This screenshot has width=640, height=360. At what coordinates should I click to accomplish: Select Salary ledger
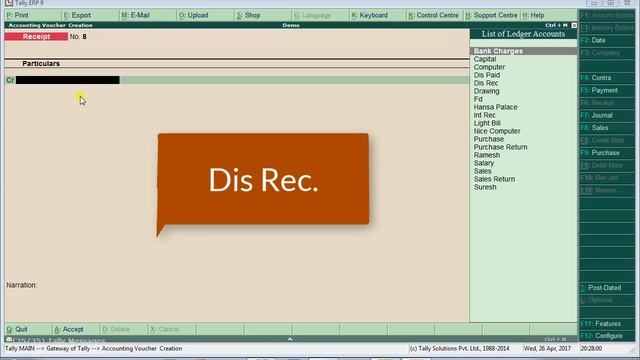tap(484, 163)
